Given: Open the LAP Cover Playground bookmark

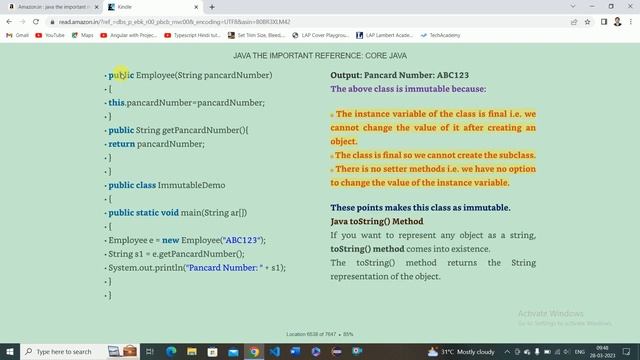Looking at the screenshot, I should [x=320, y=36].
